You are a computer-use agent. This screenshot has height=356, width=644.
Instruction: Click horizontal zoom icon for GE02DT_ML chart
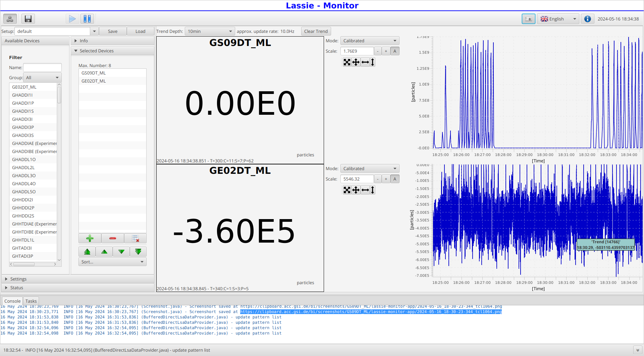pos(365,190)
